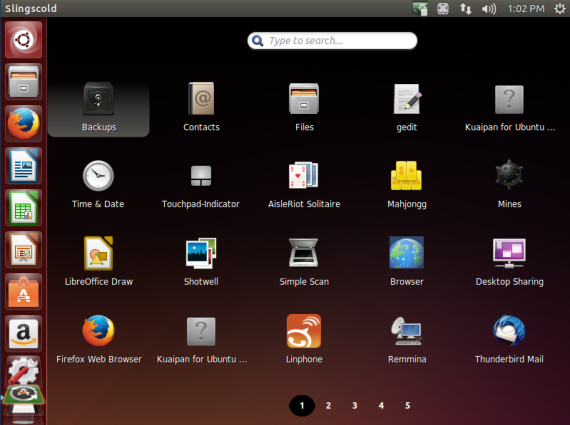The image size is (570, 425).
Task: Open Amazon from the launcher dock
Action: (23, 333)
